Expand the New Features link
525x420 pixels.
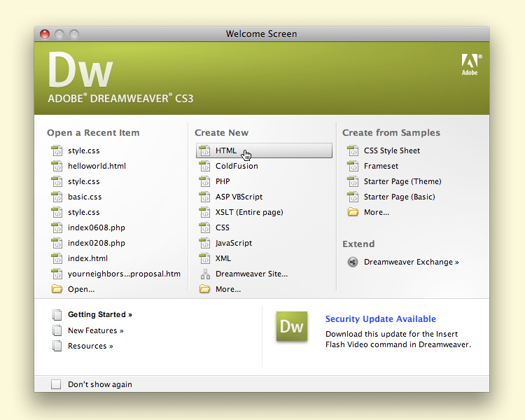point(95,330)
